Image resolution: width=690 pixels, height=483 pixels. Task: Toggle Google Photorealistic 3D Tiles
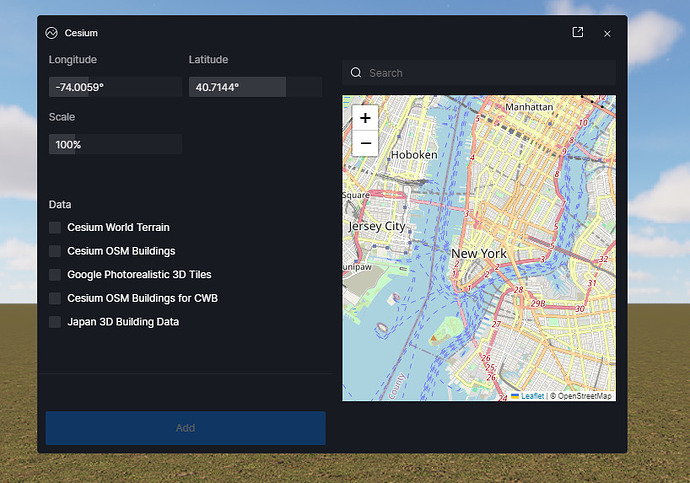click(x=55, y=274)
